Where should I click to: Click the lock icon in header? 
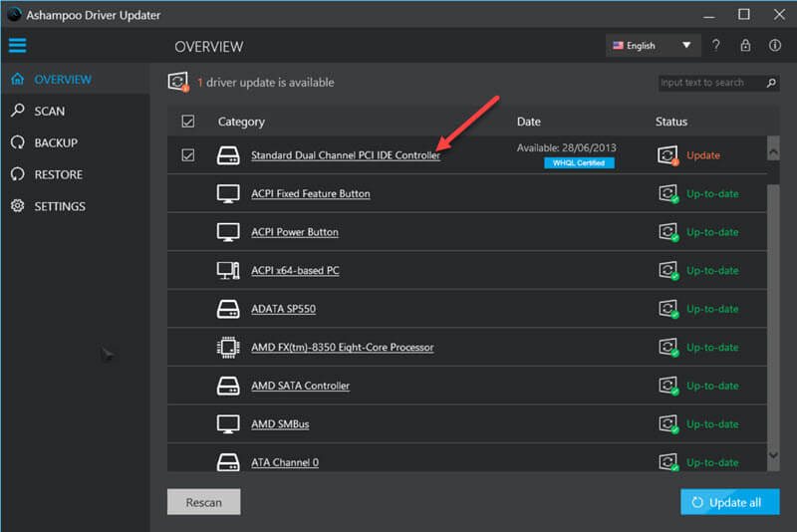pyautogui.click(x=745, y=45)
